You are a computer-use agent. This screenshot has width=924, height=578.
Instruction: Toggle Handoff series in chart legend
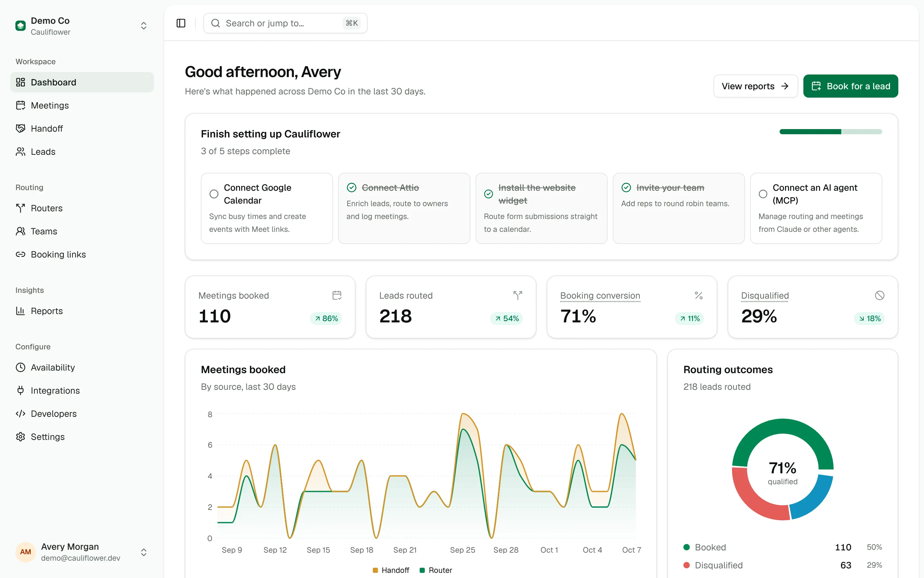point(390,570)
